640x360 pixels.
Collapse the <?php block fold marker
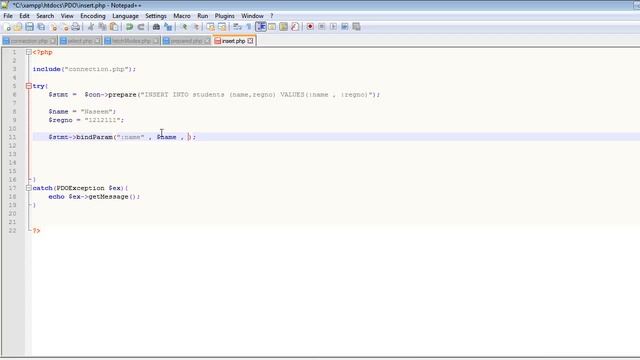click(x=29, y=52)
